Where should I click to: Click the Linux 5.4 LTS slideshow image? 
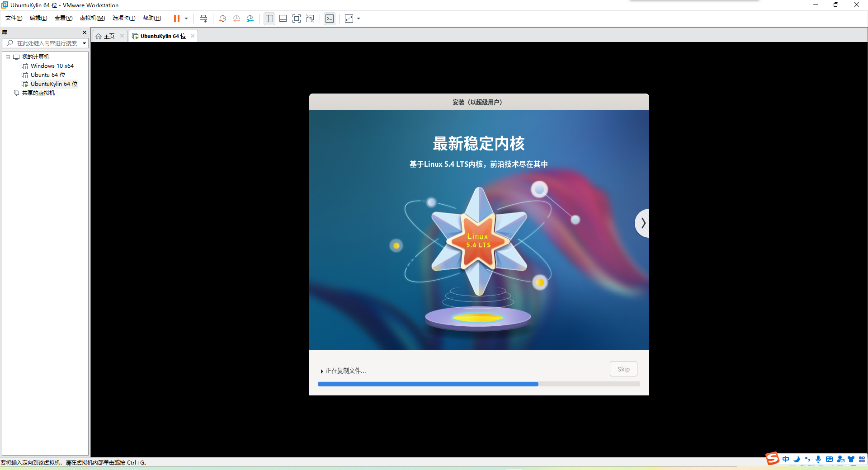tap(479, 230)
